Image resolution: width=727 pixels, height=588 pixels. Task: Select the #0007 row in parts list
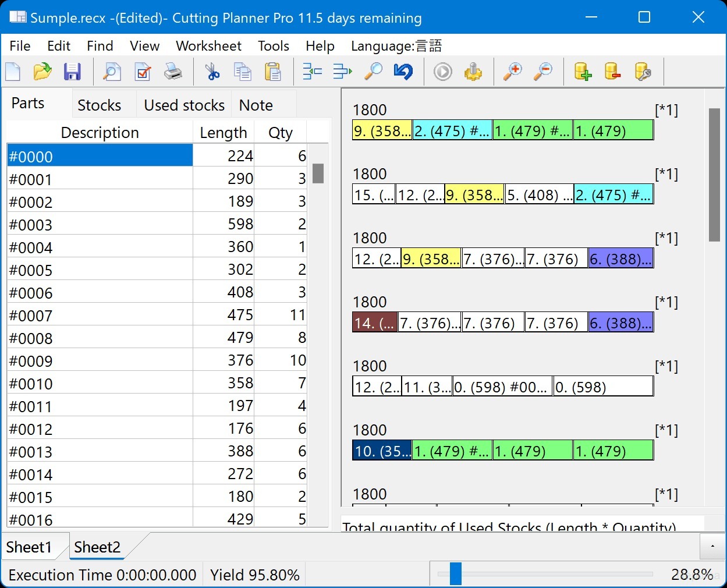tap(99, 316)
